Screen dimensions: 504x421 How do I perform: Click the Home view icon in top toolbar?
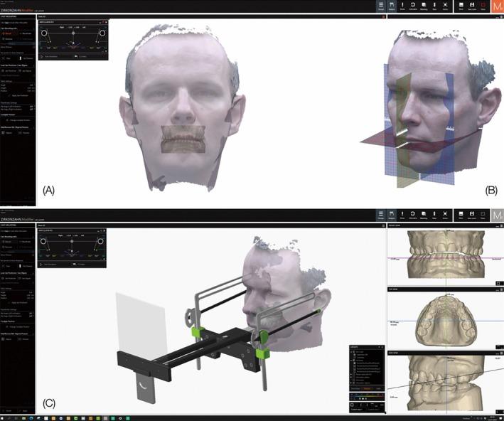pos(402,6)
